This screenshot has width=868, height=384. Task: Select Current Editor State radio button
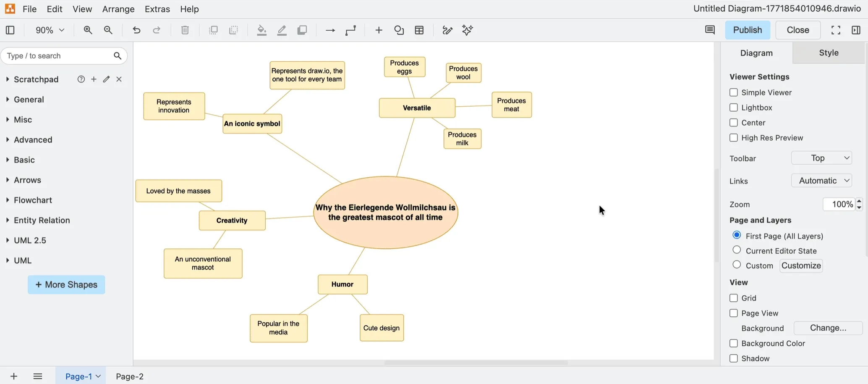737,250
